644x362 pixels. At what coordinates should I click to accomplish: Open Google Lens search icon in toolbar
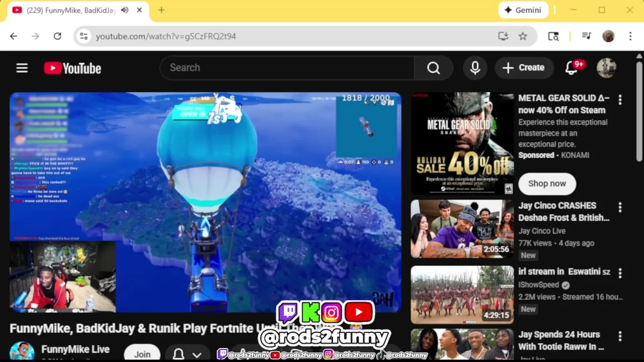click(553, 36)
